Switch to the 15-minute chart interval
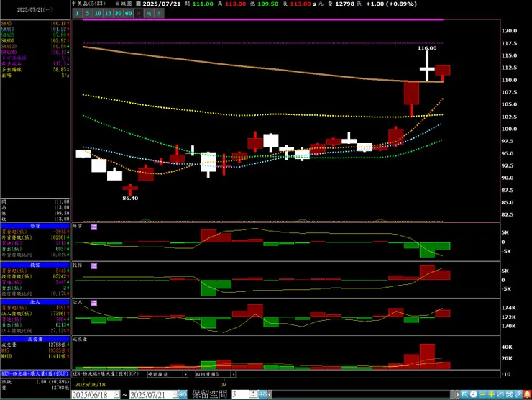Screen dimensions: 532x400 click(109, 13)
